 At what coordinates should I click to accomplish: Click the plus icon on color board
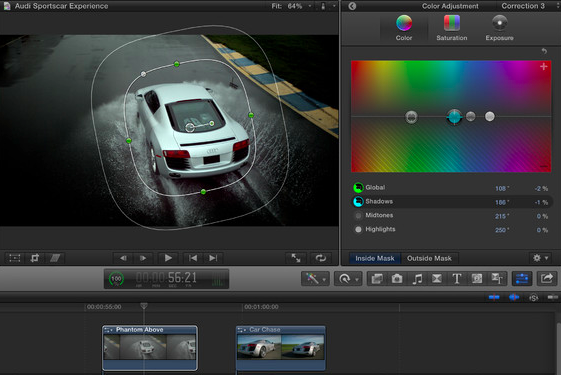[543, 66]
